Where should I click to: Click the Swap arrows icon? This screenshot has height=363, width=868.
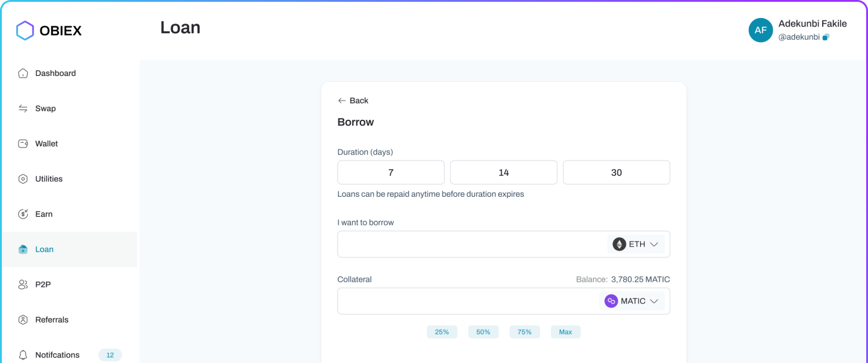click(23, 108)
